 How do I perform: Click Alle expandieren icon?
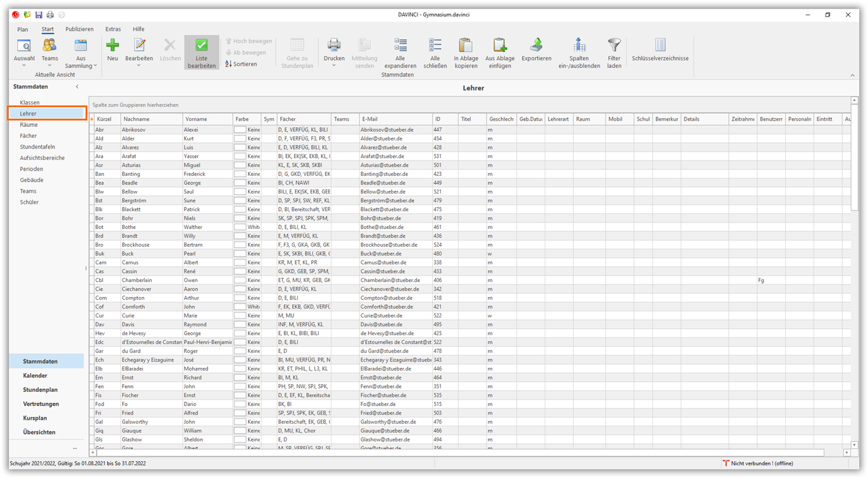coord(400,46)
